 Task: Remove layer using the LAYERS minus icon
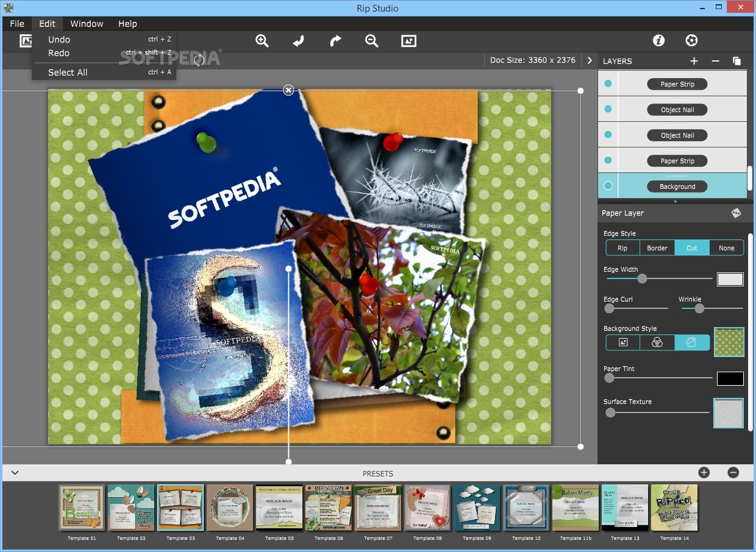[716, 61]
